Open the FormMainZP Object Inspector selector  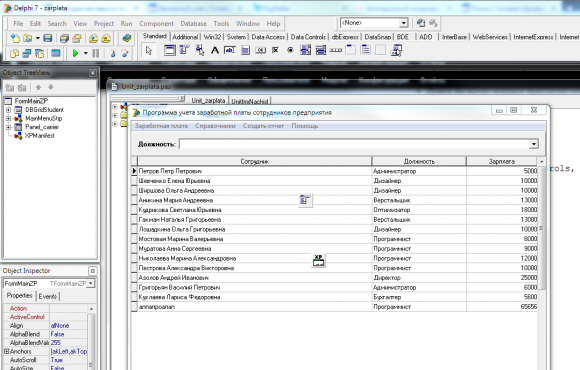pyautogui.click(x=91, y=283)
